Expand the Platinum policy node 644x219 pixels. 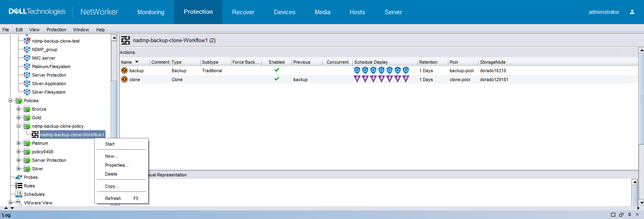(x=18, y=143)
